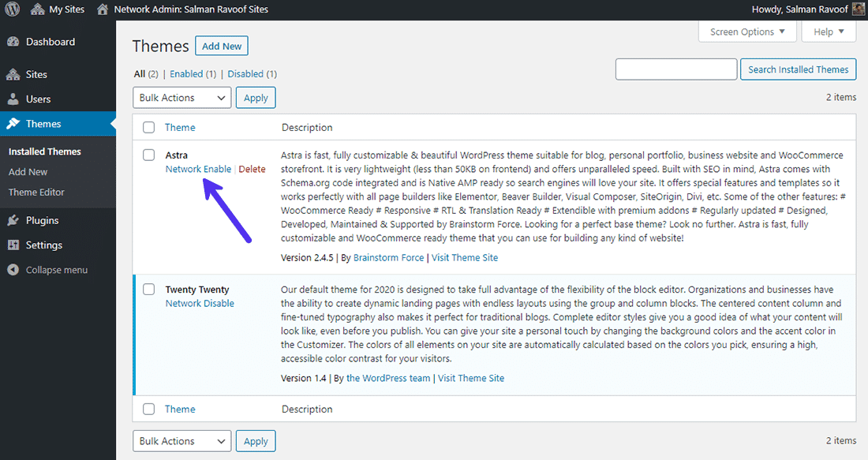Click the WordPress logo in admin bar
Screen dimensions: 868x460
coord(12,9)
